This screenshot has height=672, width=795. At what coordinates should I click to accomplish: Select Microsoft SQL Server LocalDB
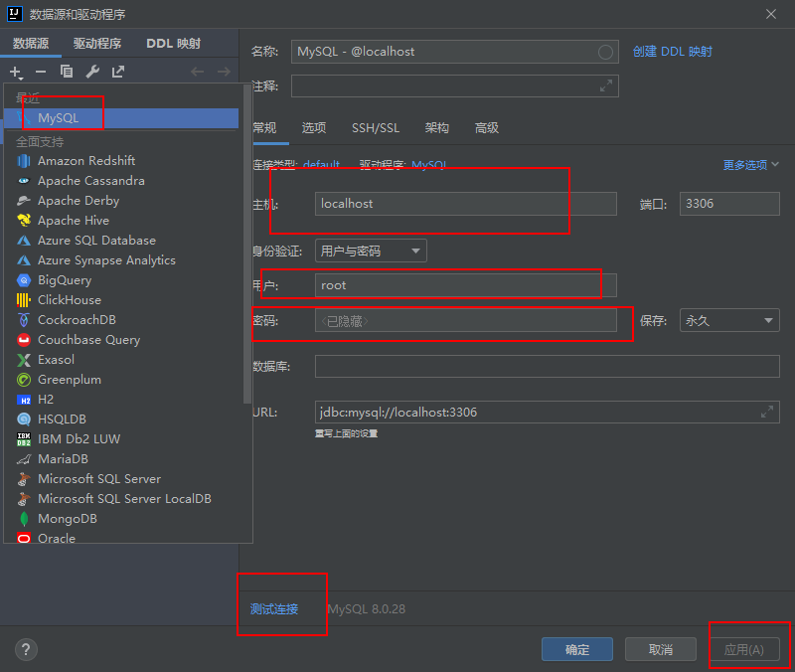click(x=120, y=499)
